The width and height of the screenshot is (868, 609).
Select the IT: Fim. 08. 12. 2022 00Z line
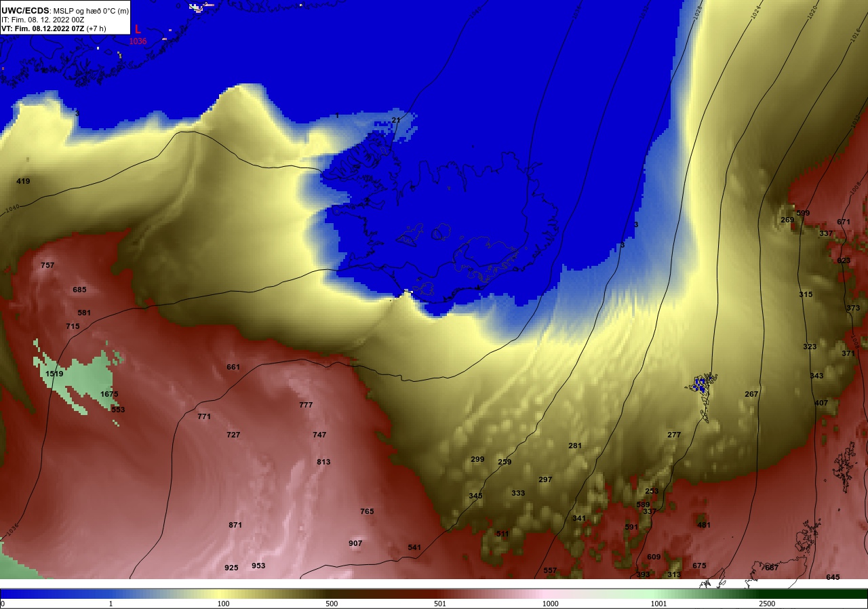pos(43,20)
